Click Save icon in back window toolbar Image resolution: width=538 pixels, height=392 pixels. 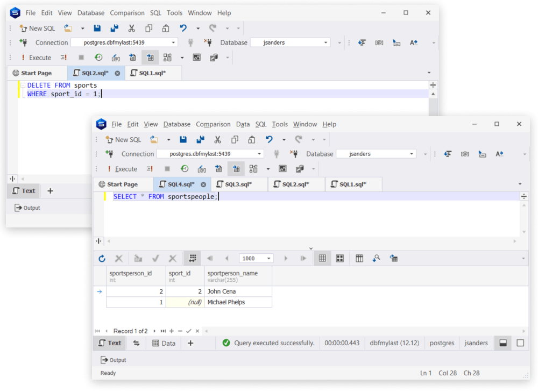(97, 28)
